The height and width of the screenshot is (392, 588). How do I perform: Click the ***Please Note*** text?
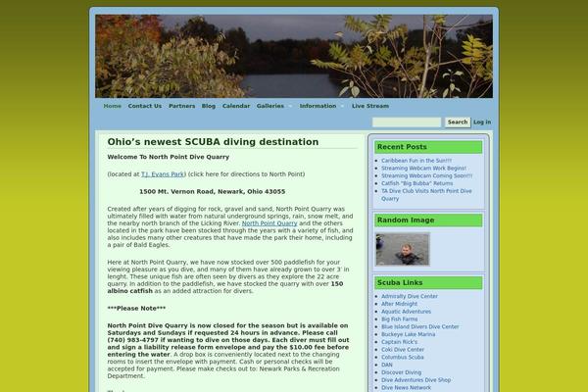pyautogui.click(x=136, y=309)
